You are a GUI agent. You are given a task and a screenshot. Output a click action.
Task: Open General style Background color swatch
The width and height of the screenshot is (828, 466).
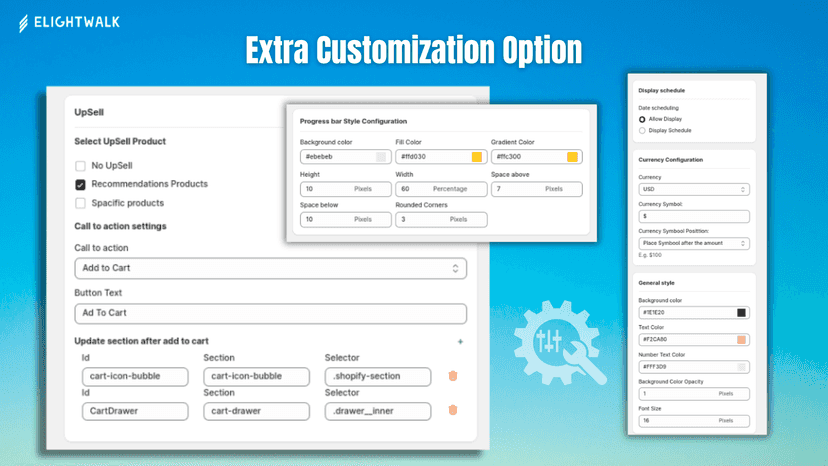coord(741,313)
